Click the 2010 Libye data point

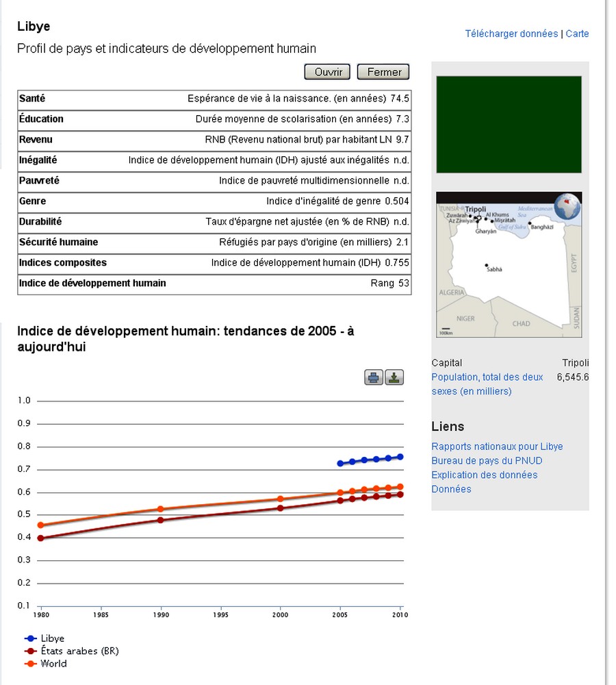(400, 455)
